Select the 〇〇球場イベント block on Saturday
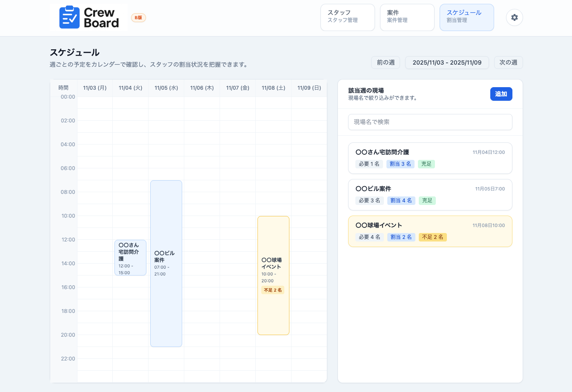 [273, 275]
